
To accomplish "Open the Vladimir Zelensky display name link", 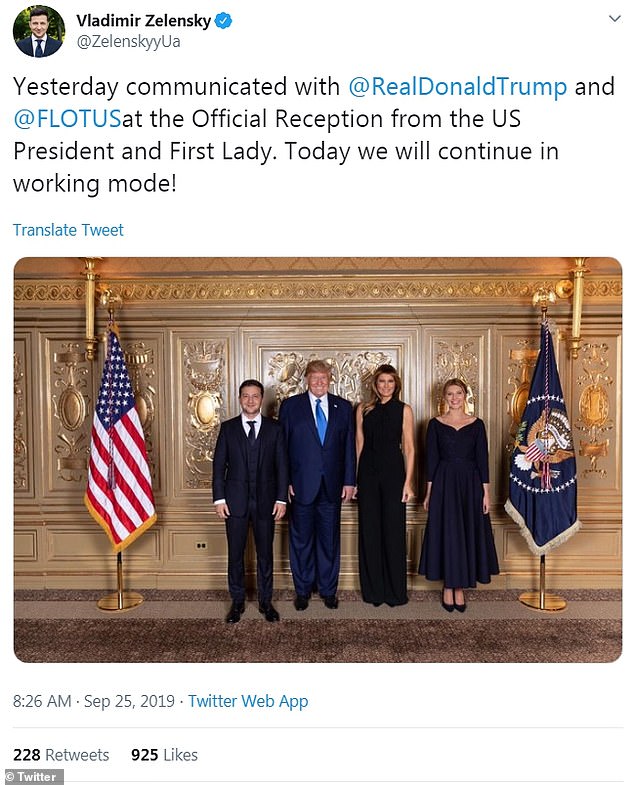I will pos(143,20).
